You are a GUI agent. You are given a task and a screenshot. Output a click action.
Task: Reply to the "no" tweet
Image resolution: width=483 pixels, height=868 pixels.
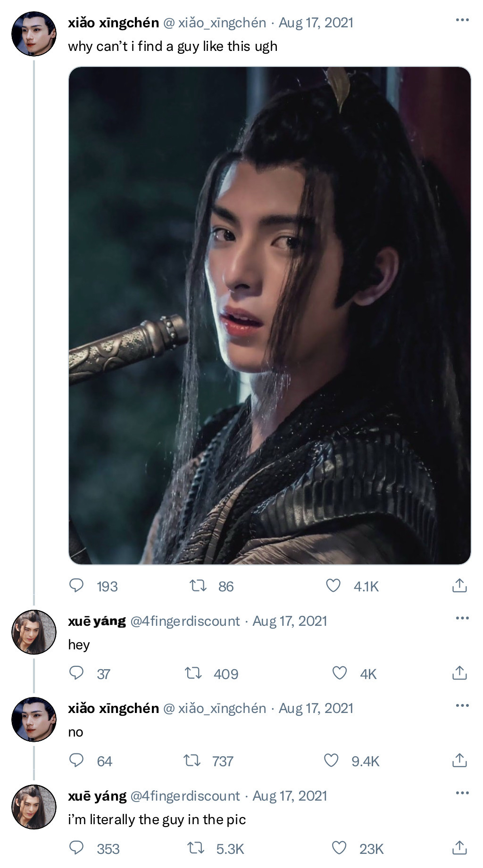[x=76, y=761]
